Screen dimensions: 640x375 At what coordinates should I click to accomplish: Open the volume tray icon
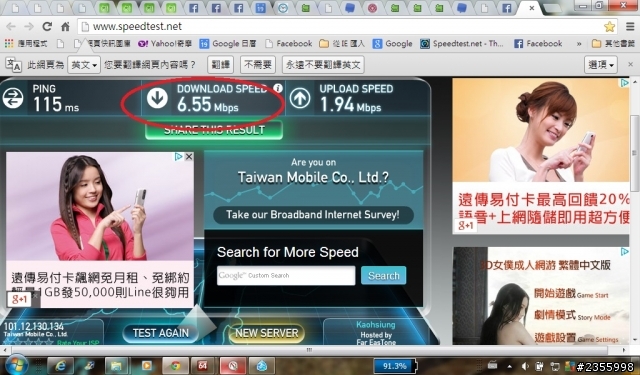point(525,366)
